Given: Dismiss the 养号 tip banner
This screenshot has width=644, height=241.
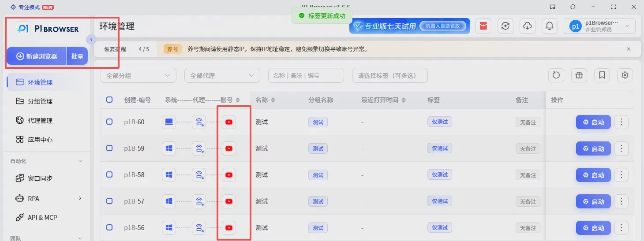Looking at the screenshot, I should click(x=629, y=49).
